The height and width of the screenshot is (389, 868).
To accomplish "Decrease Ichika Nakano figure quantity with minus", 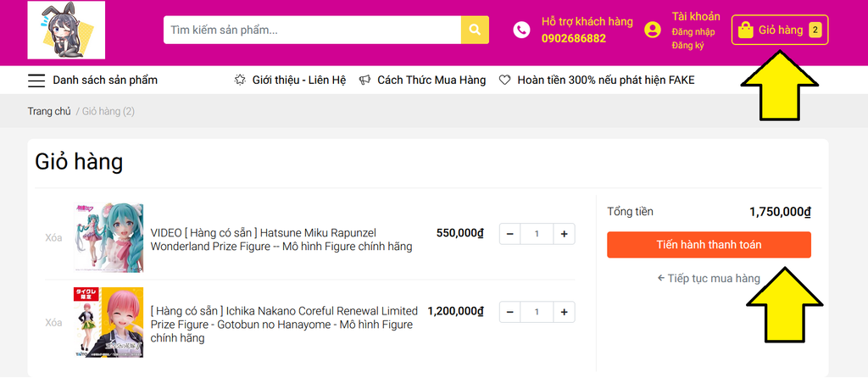I will point(509,312).
